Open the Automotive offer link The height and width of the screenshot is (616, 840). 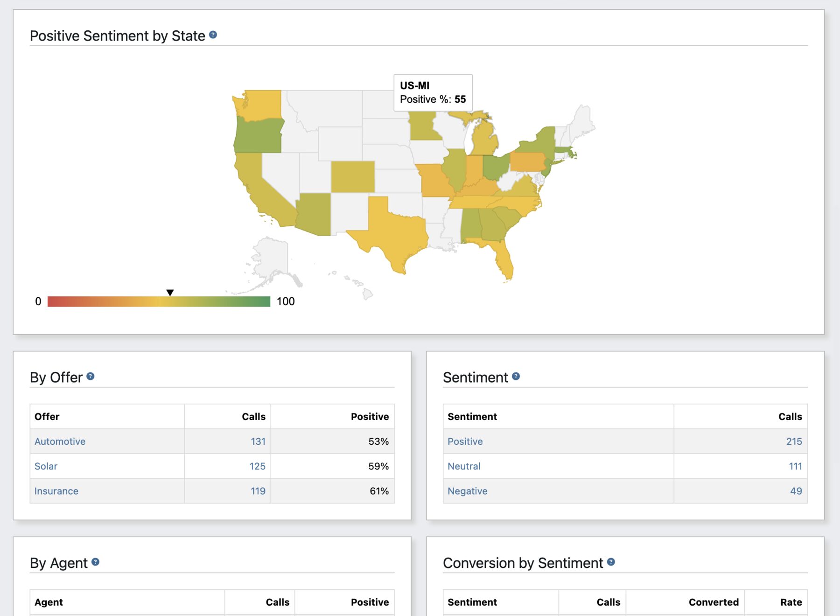pos(60,441)
